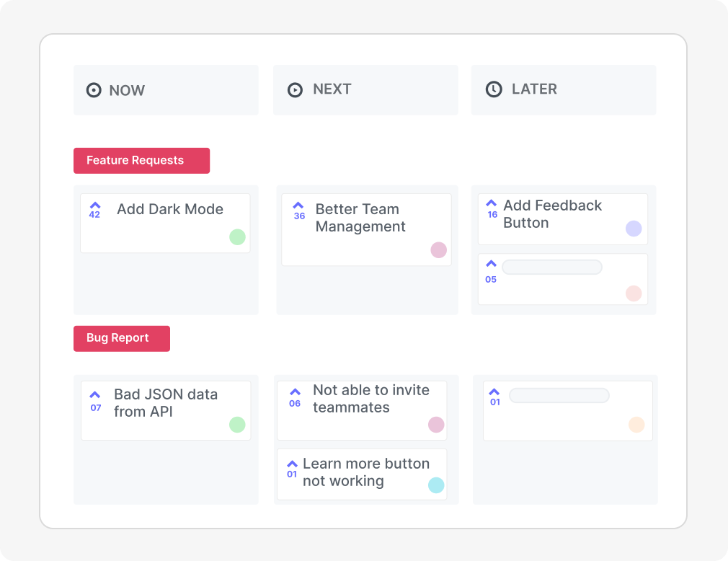This screenshot has height=561, width=728.
Task: Open Learn more button not working title
Action: coord(366,472)
